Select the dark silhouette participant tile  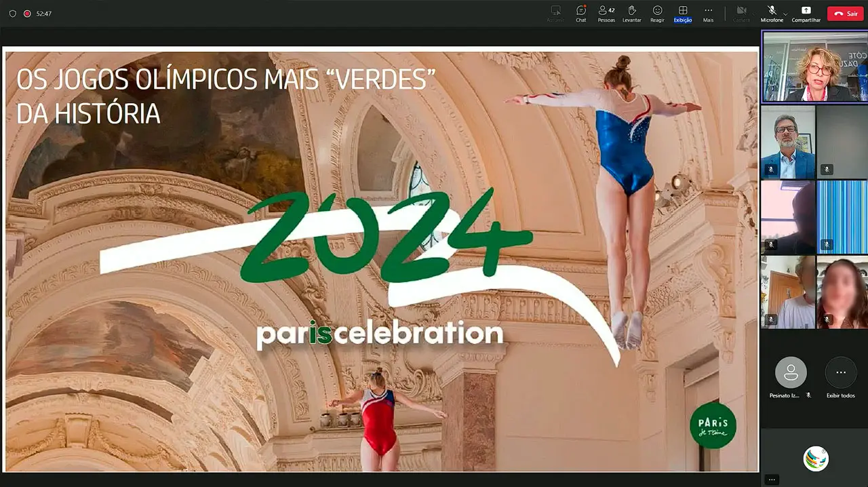787,217
